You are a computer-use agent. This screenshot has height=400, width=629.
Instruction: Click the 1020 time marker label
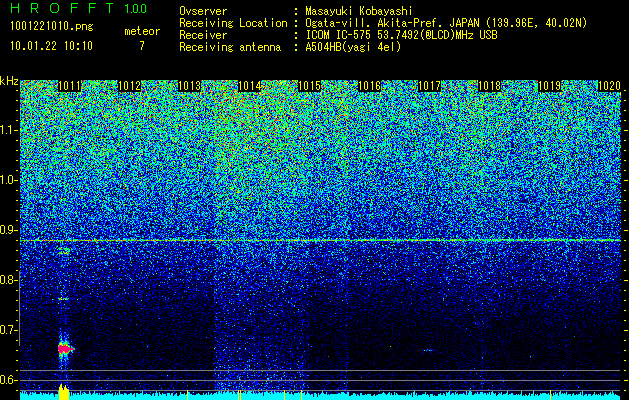point(609,86)
